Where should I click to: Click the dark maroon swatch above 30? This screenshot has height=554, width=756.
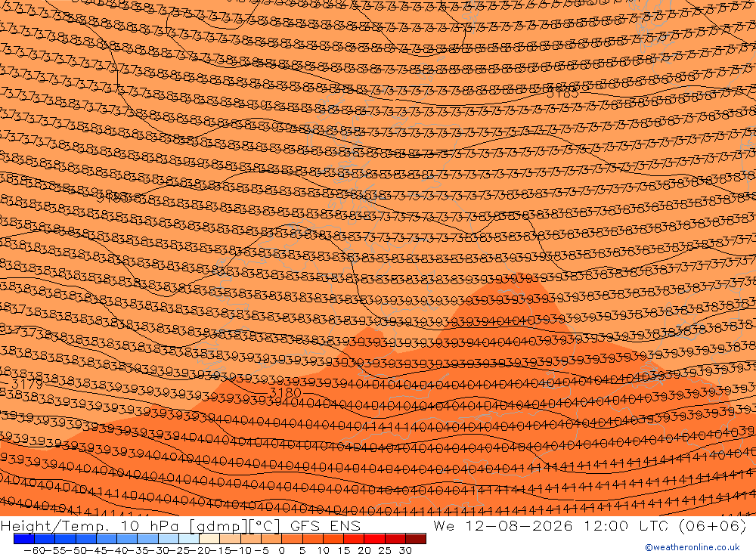click(416, 539)
